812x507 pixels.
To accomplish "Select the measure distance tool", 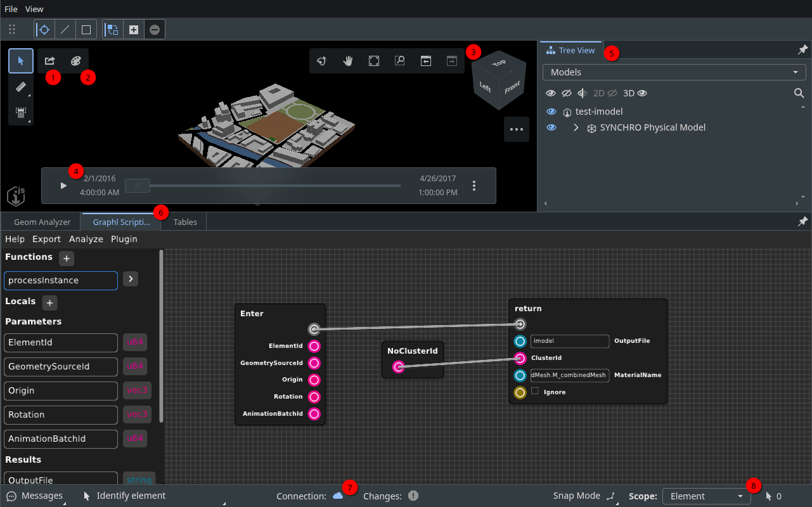I will [21, 86].
